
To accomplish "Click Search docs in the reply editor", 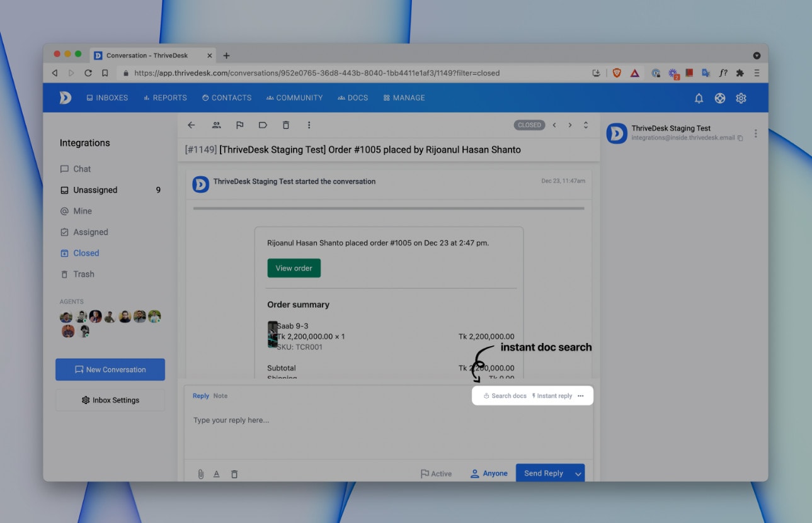I will coord(505,396).
